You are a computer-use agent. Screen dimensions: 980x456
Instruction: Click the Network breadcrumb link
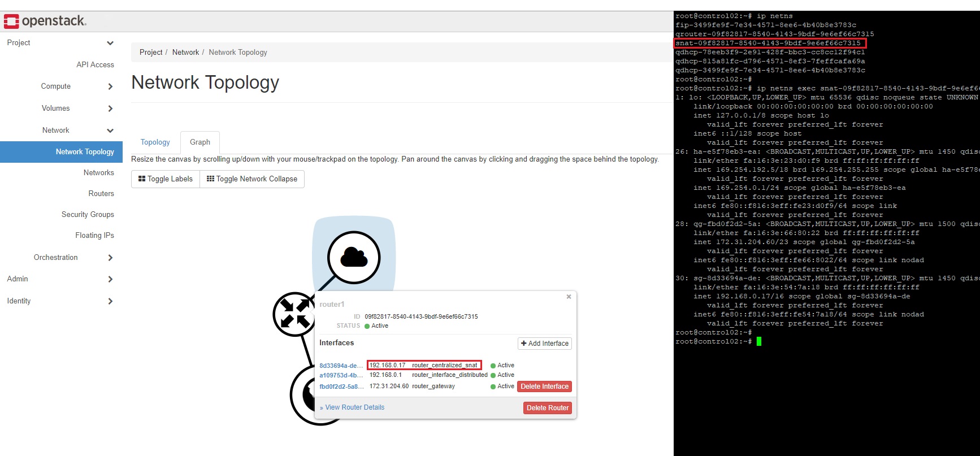185,53
